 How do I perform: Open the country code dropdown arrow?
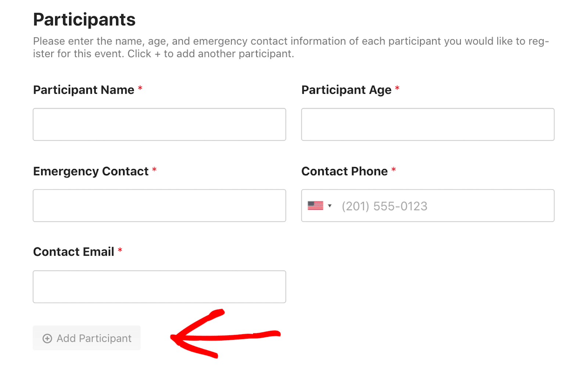[330, 206]
